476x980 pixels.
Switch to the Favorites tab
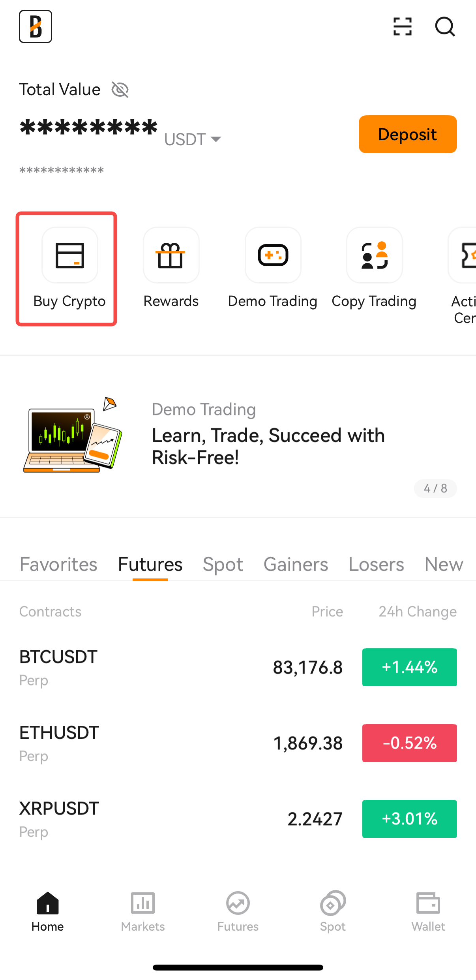pos(58,564)
